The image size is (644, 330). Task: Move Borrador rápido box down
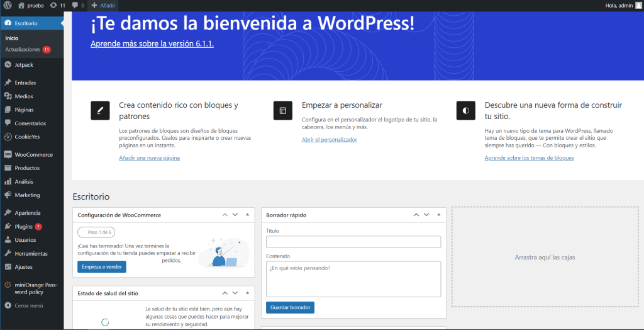click(426, 215)
